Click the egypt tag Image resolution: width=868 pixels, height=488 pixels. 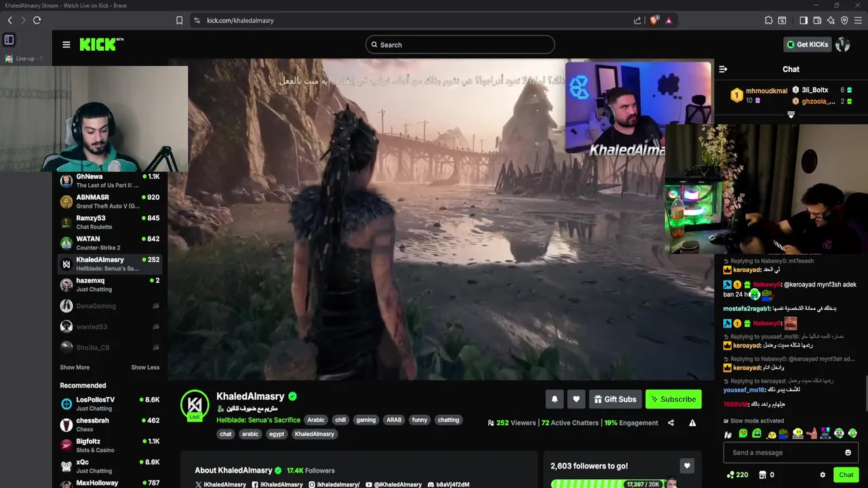click(x=277, y=434)
